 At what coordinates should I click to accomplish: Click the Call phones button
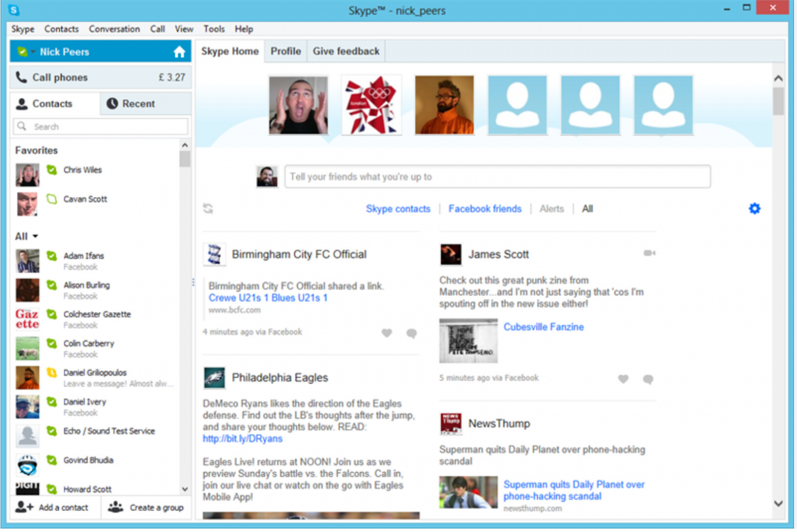(101, 77)
